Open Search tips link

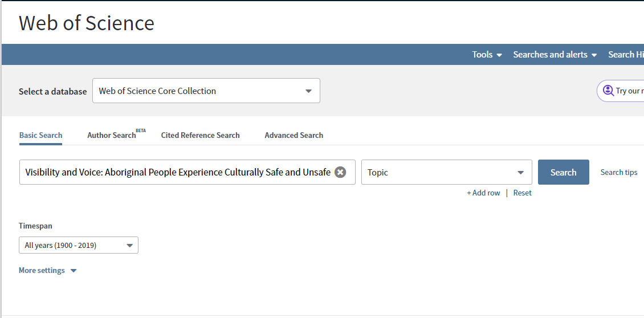(618, 172)
